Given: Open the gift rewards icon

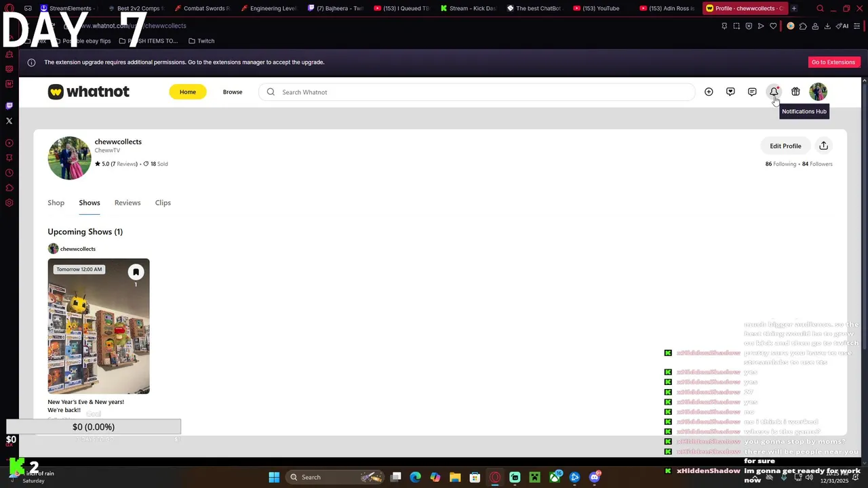Looking at the screenshot, I should [795, 91].
